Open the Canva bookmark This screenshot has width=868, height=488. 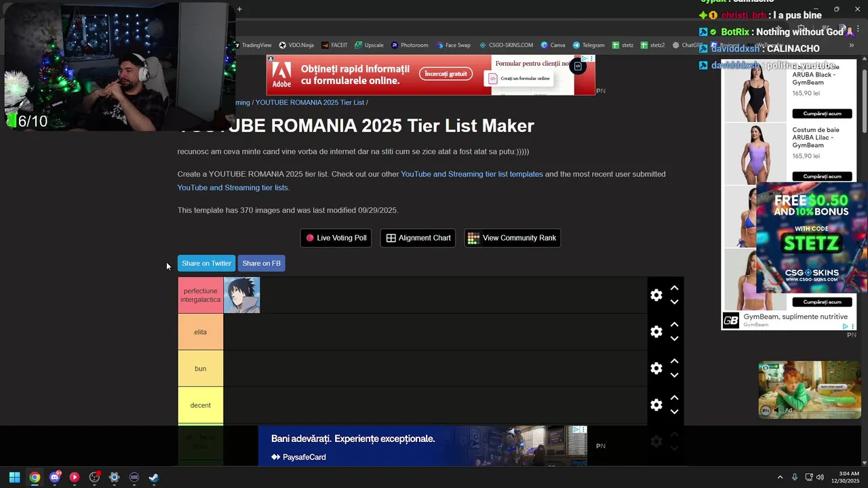coord(553,45)
